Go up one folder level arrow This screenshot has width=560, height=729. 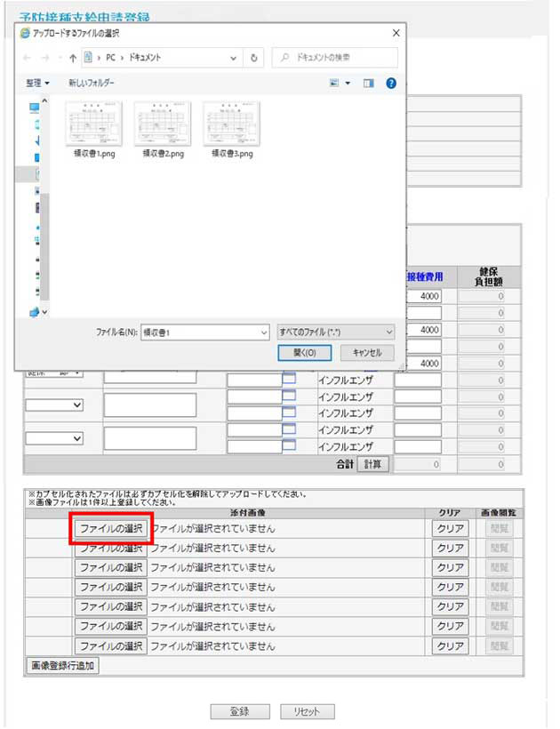click(73, 58)
